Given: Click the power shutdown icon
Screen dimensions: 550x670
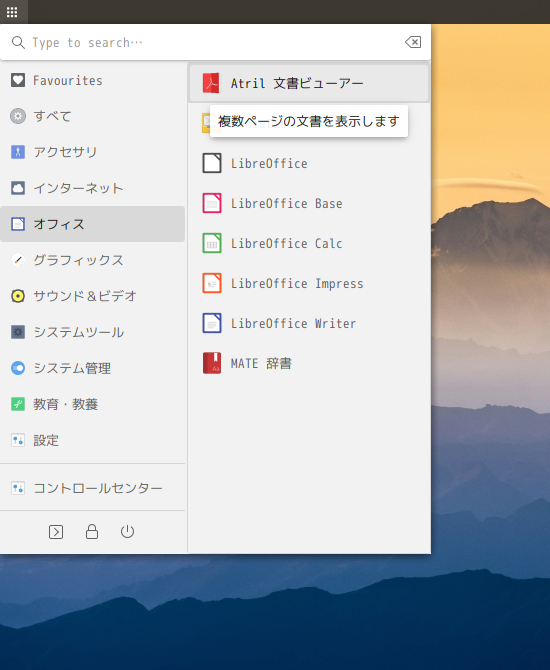Looking at the screenshot, I should coord(127,532).
